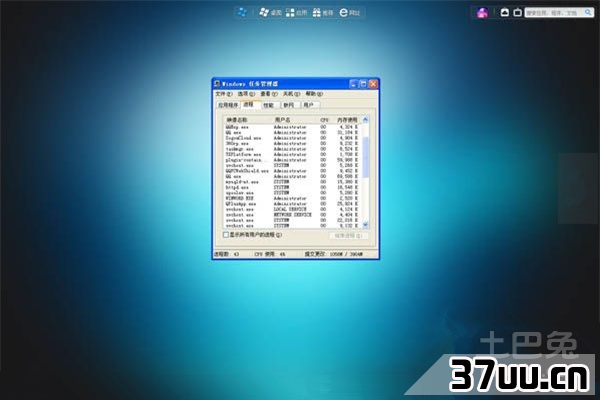This screenshot has width=600, height=400.
Task: Select the 进程 tab
Action: click(250, 104)
